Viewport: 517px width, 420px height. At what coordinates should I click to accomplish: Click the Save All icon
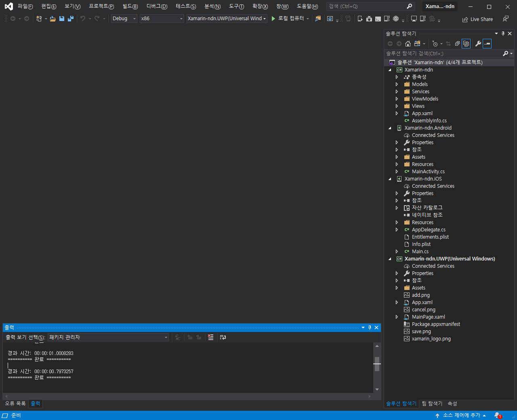(71, 19)
